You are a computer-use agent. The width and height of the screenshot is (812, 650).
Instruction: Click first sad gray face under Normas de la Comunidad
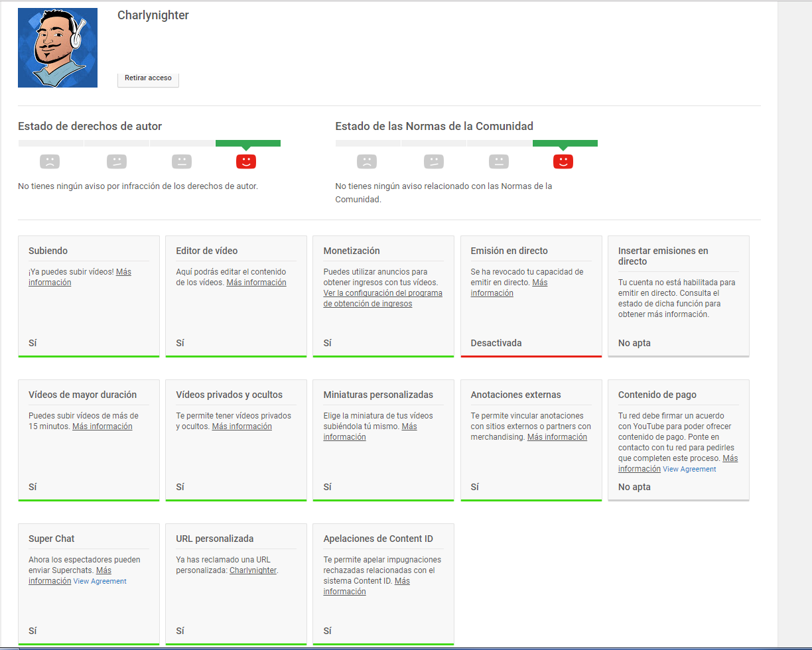(x=367, y=161)
